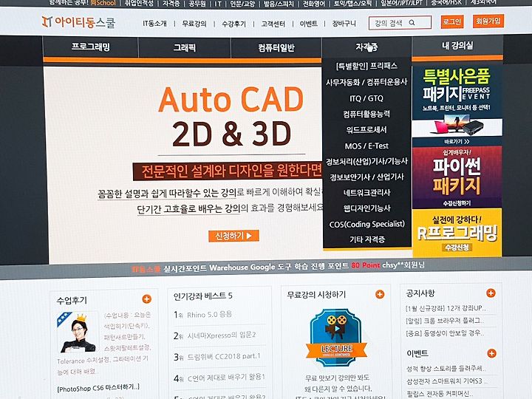Select the 내 강의실 tab
This screenshot has height=399, width=532.
click(x=457, y=46)
